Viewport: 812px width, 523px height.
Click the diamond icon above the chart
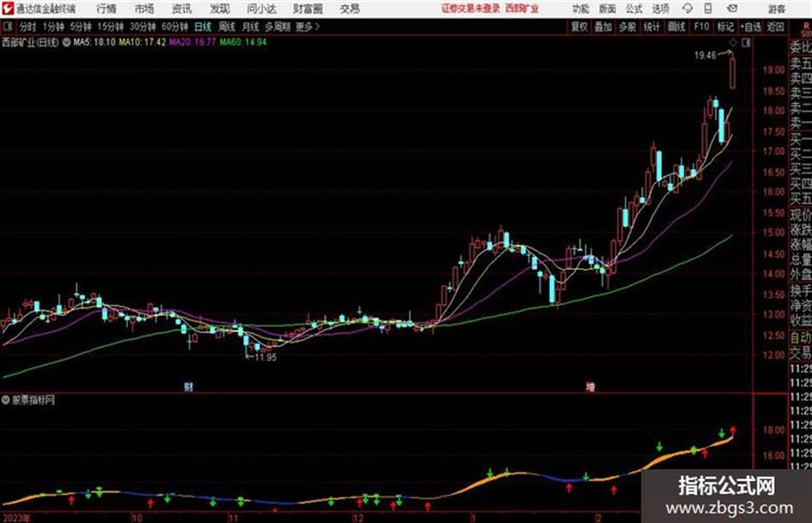[x=733, y=43]
